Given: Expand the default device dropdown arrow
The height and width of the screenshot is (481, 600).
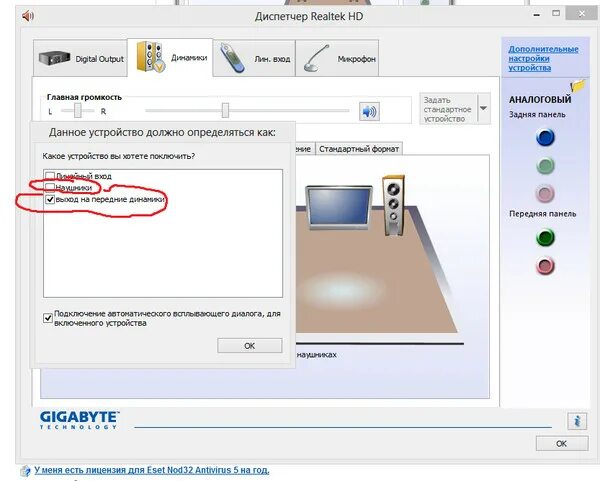Looking at the screenshot, I should (x=483, y=108).
